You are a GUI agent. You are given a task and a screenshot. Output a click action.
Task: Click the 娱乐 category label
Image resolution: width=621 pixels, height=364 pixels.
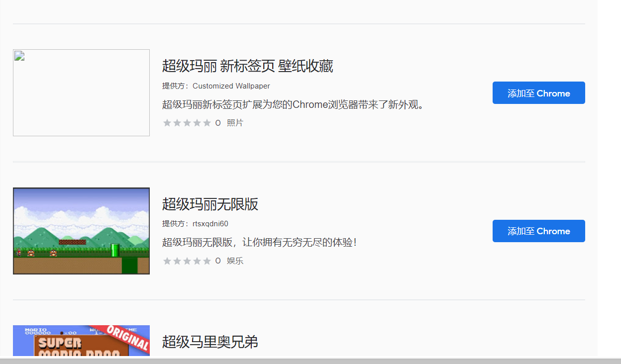235,261
